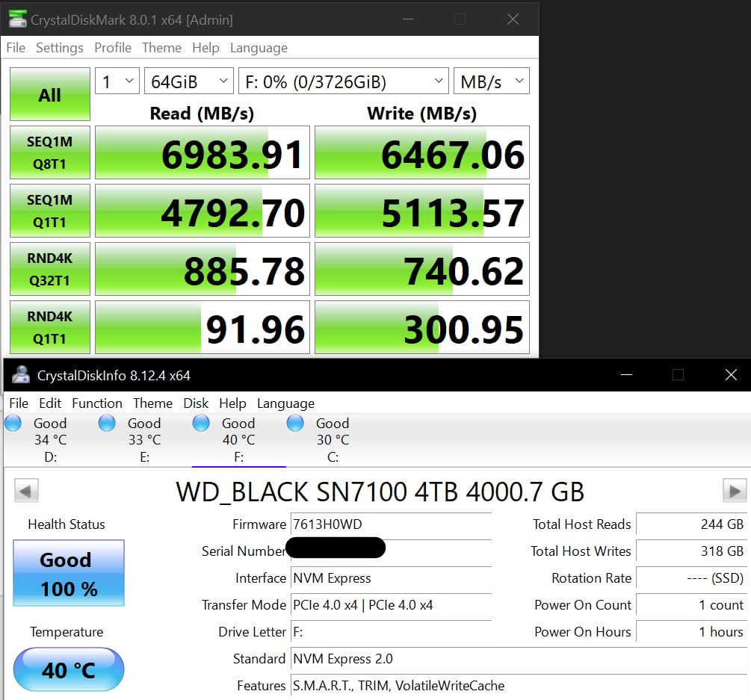
Task: Open test size dropdown showing 64GiB
Action: [189, 81]
